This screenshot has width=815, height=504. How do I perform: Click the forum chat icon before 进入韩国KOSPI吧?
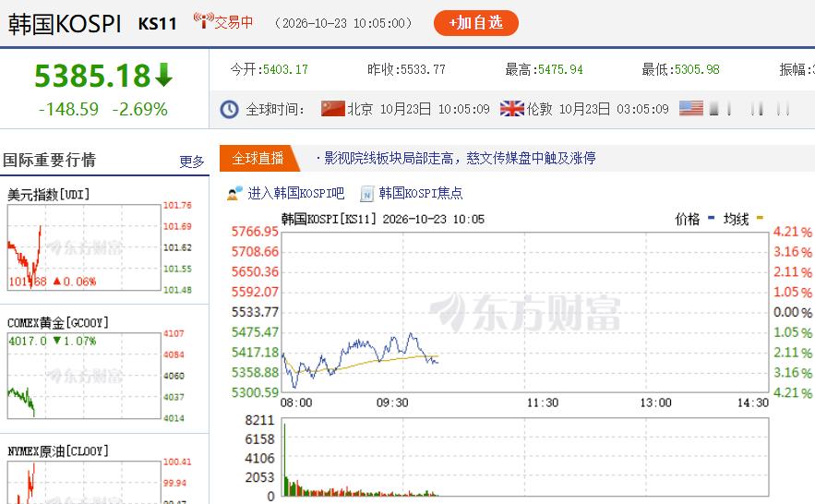click(x=235, y=193)
